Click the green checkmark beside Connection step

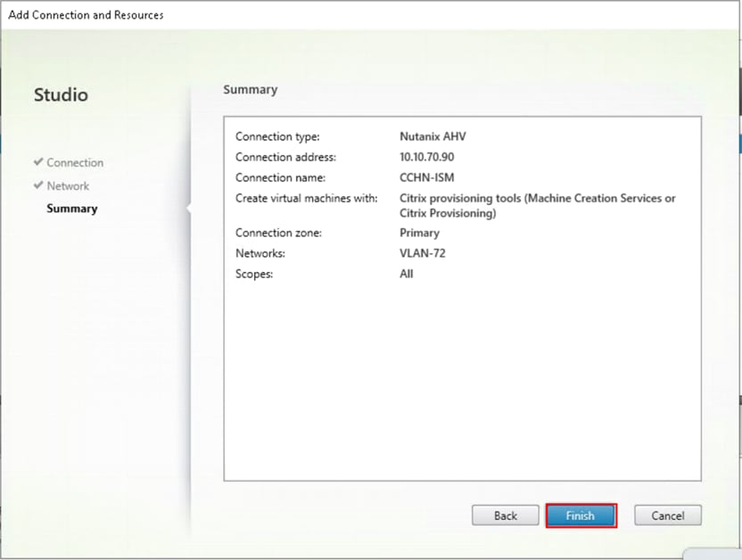[37, 162]
